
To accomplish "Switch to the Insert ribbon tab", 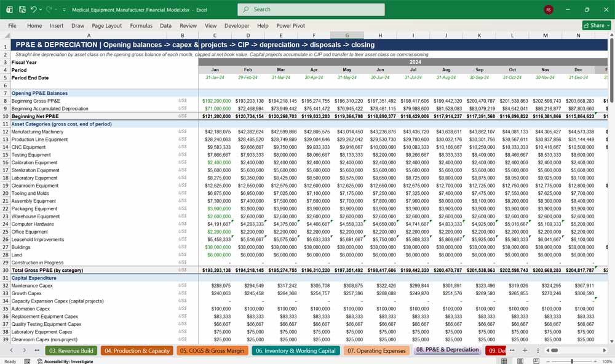I will [x=57, y=25].
